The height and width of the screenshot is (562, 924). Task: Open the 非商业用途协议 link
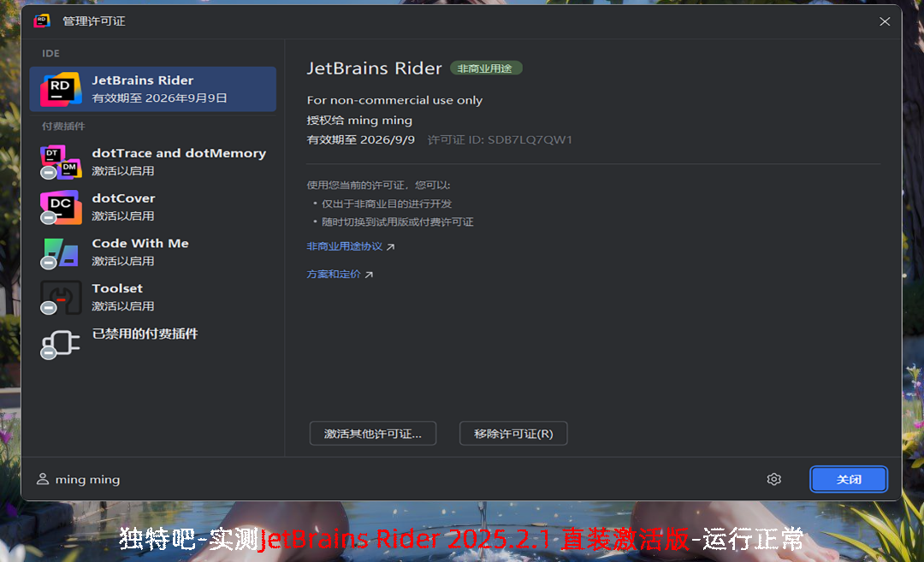pos(345,246)
